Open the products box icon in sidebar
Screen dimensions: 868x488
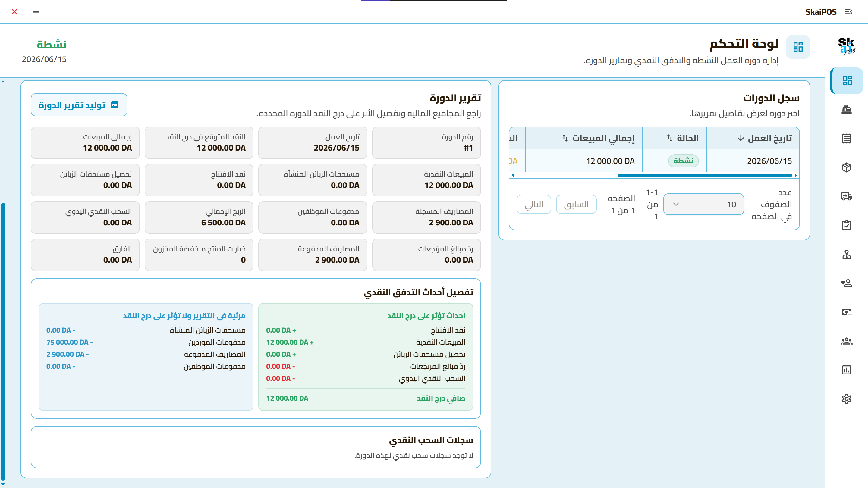click(x=846, y=167)
